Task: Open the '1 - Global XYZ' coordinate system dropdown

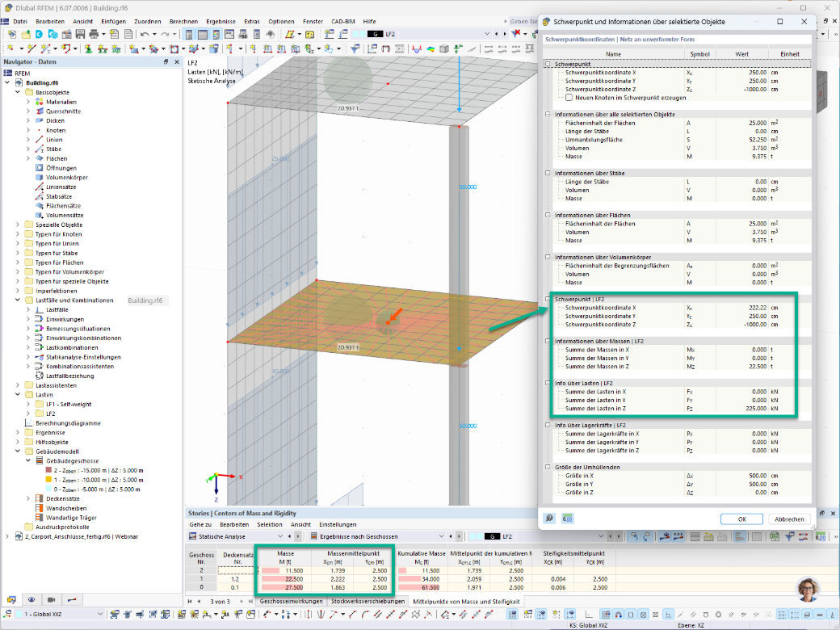Action: (99, 615)
